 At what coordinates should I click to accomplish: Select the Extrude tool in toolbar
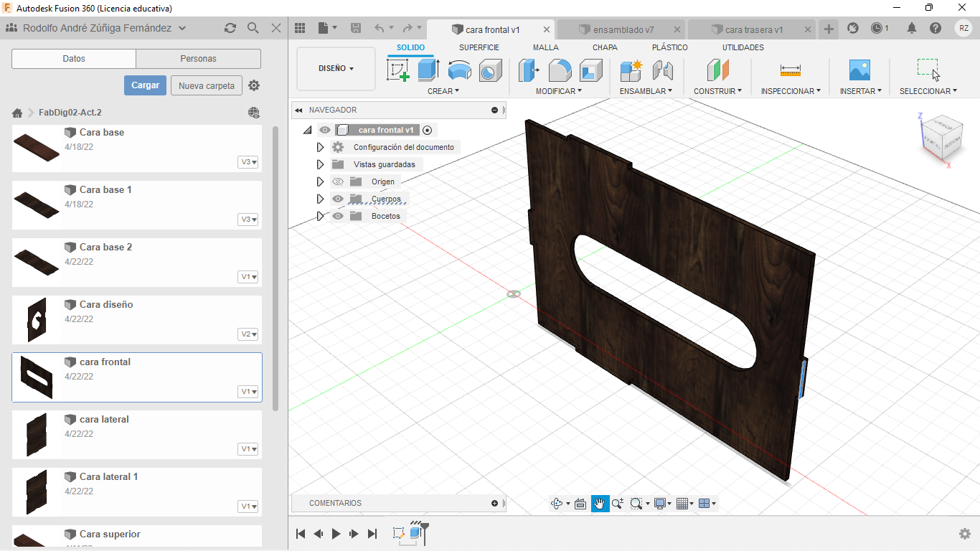[428, 70]
